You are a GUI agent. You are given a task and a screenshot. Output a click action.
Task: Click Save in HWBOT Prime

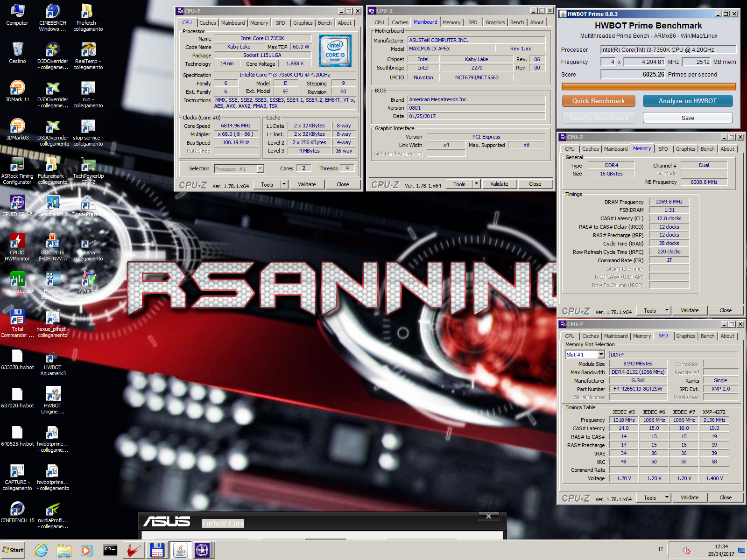[x=688, y=118]
